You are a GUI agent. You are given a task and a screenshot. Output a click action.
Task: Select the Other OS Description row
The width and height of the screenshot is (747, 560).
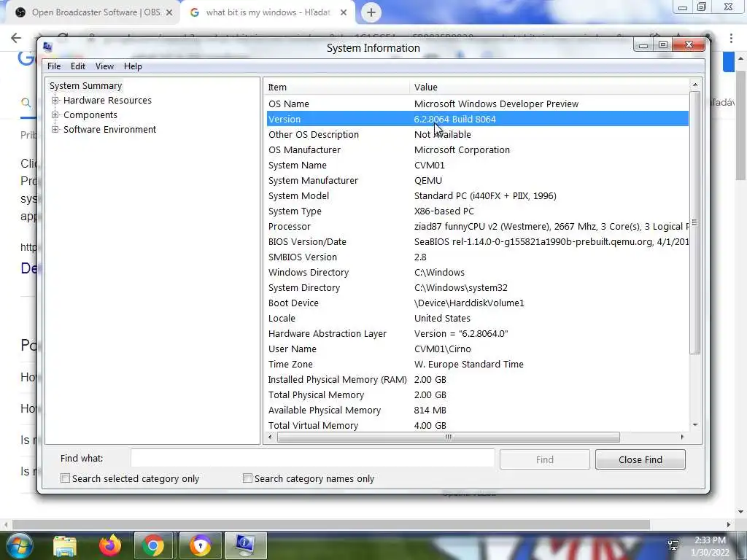point(477,134)
